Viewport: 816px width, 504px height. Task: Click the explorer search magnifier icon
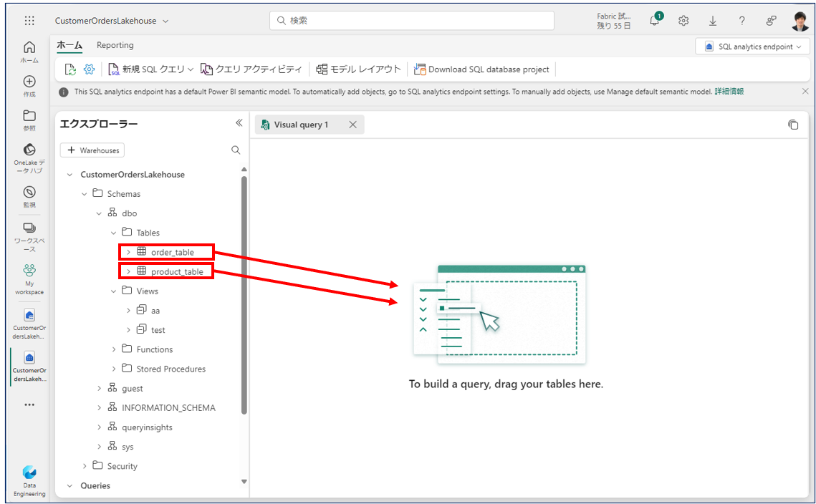point(236,150)
